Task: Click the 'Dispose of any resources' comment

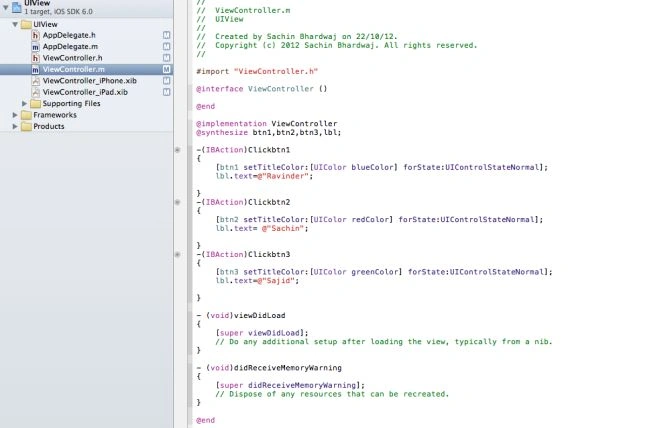Action: pyautogui.click(x=332, y=394)
